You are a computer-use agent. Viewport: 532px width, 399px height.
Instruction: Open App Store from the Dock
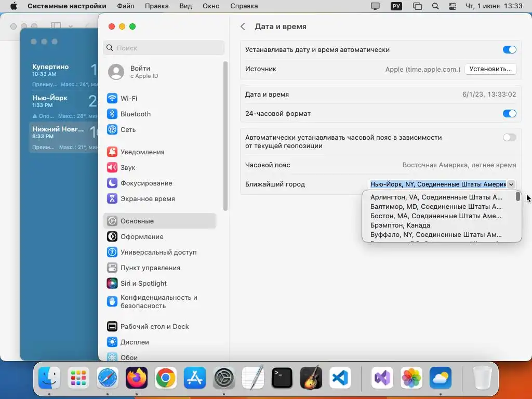pos(195,378)
